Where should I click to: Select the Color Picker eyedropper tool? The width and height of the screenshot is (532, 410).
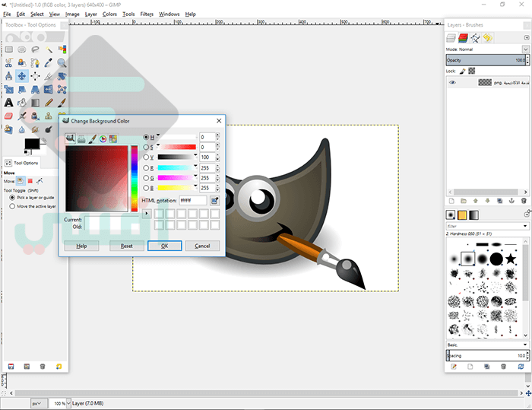49,63
